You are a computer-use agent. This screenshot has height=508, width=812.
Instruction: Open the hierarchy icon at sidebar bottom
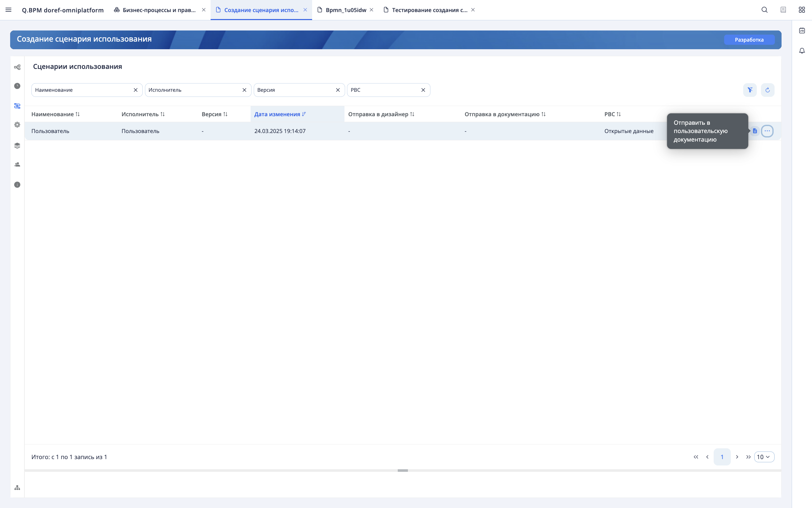17,487
